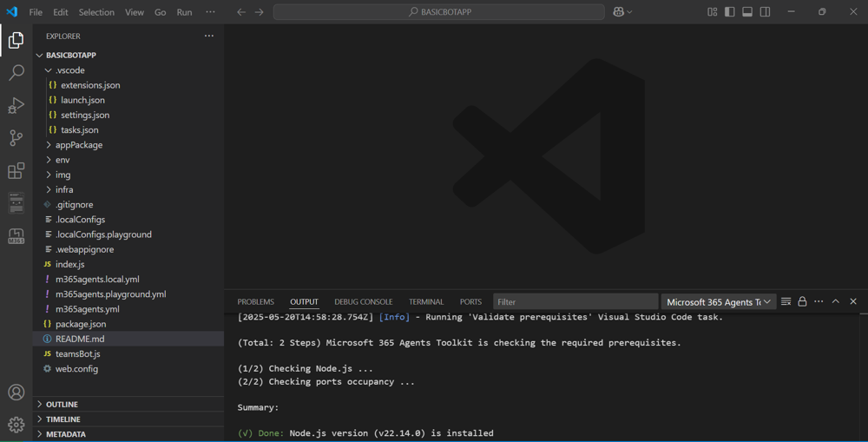Go back with the left arrow

241,11
